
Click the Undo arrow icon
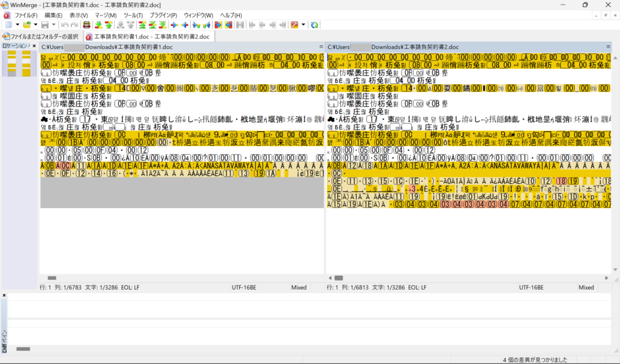64,25
